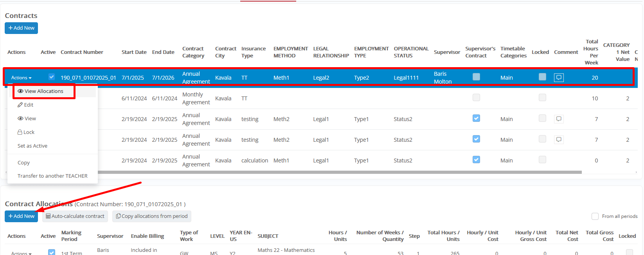Screen dimensions: 644x255
Task: Select Set as Active menu option
Action: pos(32,146)
